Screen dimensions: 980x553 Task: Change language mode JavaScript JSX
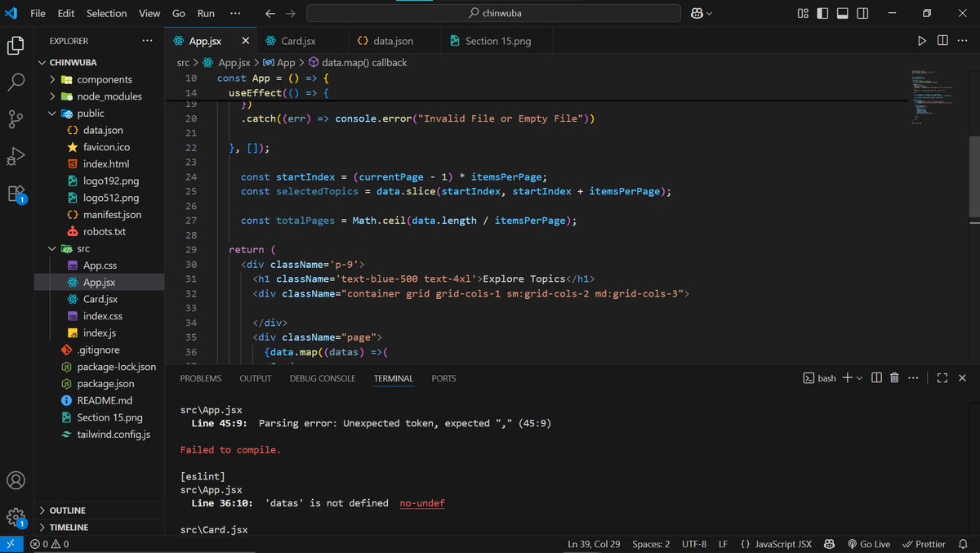pos(776,544)
